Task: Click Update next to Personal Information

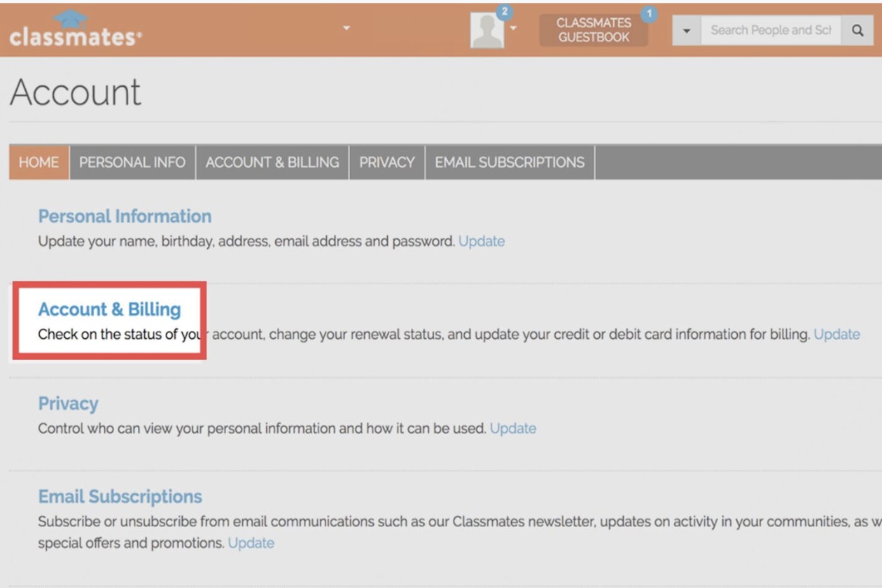Action: pos(482,241)
